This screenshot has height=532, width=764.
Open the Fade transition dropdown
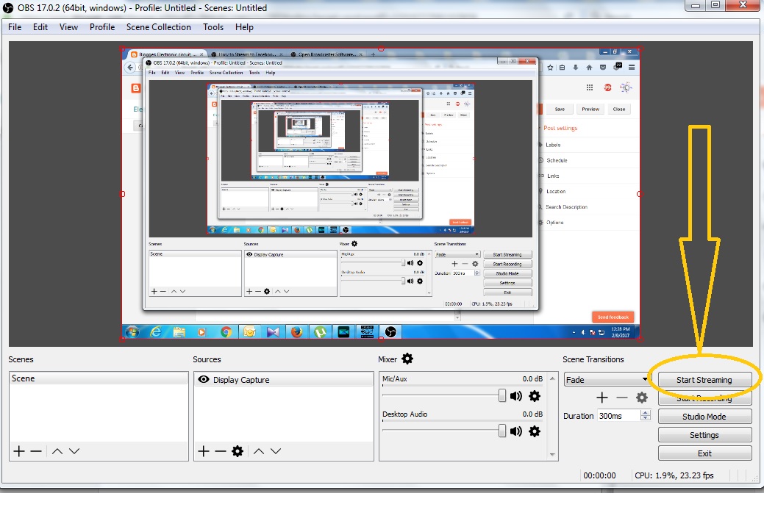[x=605, y=379]
